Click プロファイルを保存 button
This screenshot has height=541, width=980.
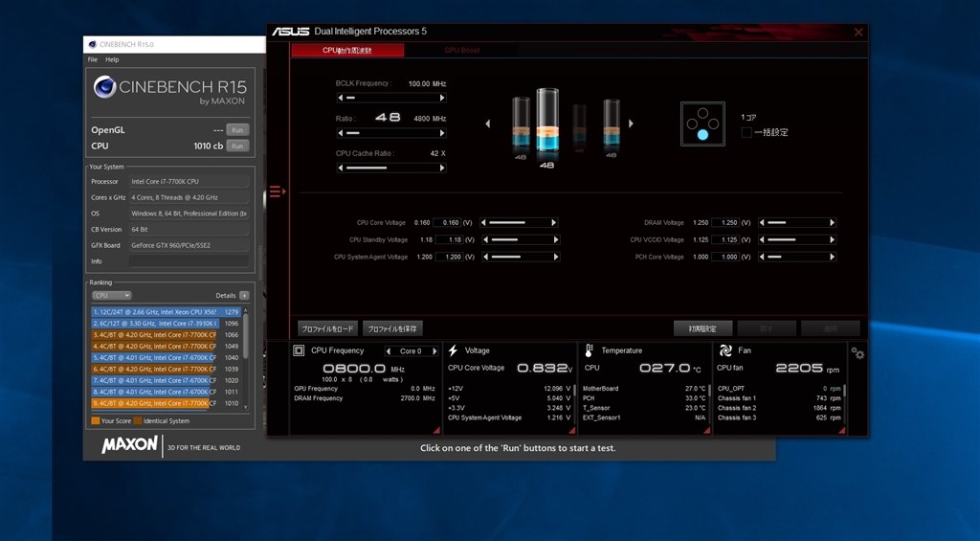click(x=392, y=328)
